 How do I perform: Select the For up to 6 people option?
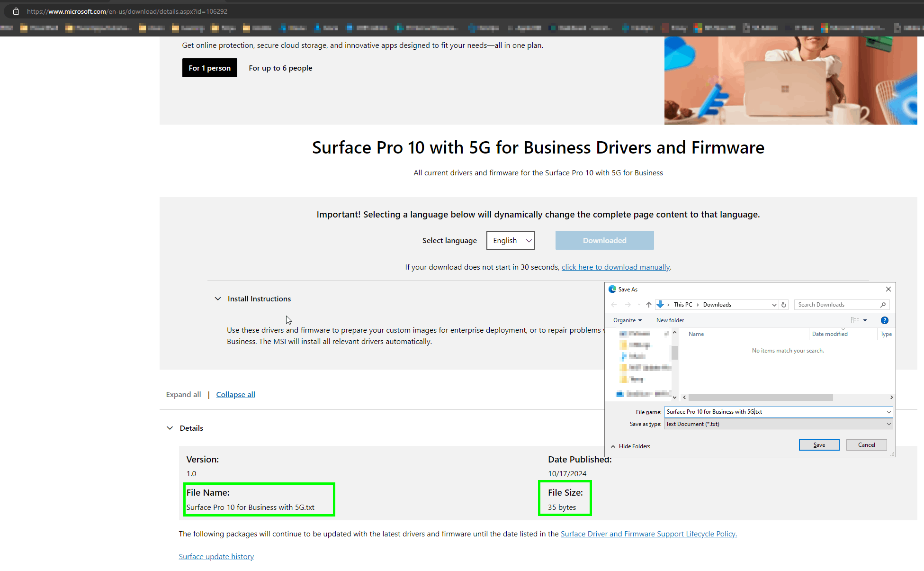[280, 68]
